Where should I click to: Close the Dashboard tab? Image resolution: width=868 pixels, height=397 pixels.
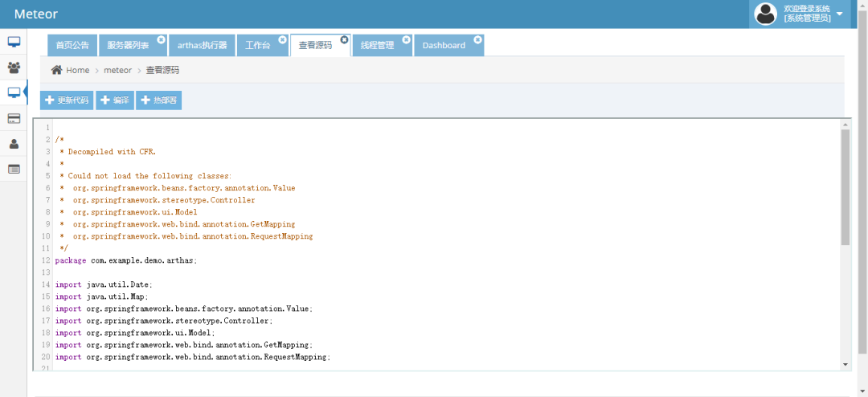(477, 39)
